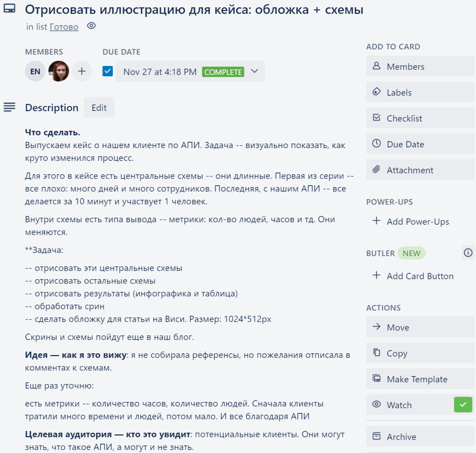The height and width of the screenshot is (453, 476).
Task: Open the Labels option via its tag icon
Action: click(x=377, y=92)
